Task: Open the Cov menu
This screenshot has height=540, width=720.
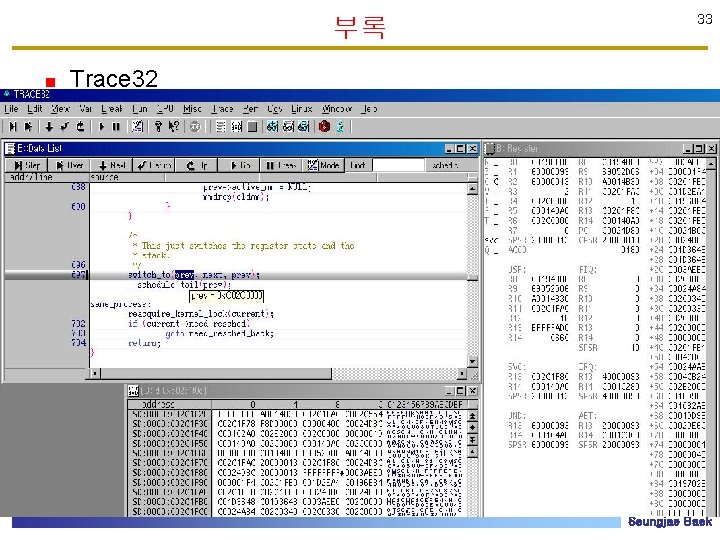Action: (x=275, y=109)
